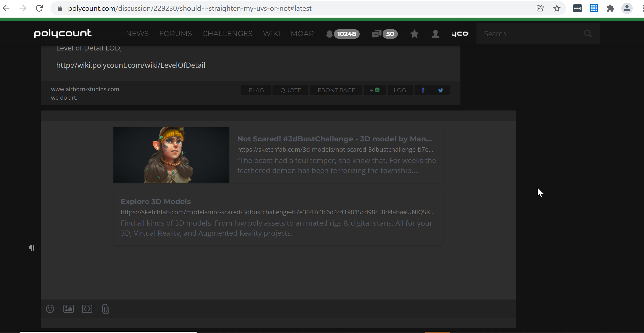Open the LevelOfDetail wiki link
Viewport: 644px width, 333px height.
coord(130,65)
